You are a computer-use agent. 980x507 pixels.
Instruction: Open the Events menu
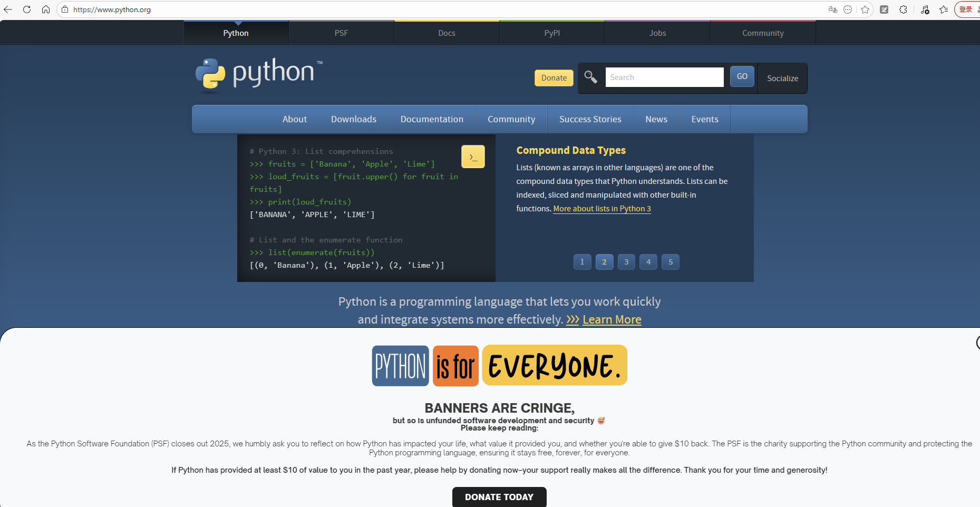tap(705, 119)
